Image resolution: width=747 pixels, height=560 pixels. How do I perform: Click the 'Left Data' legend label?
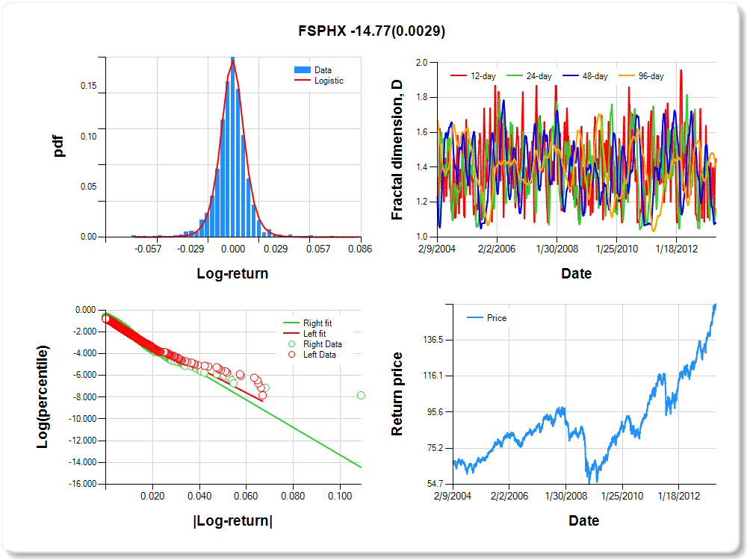[320, 354]
